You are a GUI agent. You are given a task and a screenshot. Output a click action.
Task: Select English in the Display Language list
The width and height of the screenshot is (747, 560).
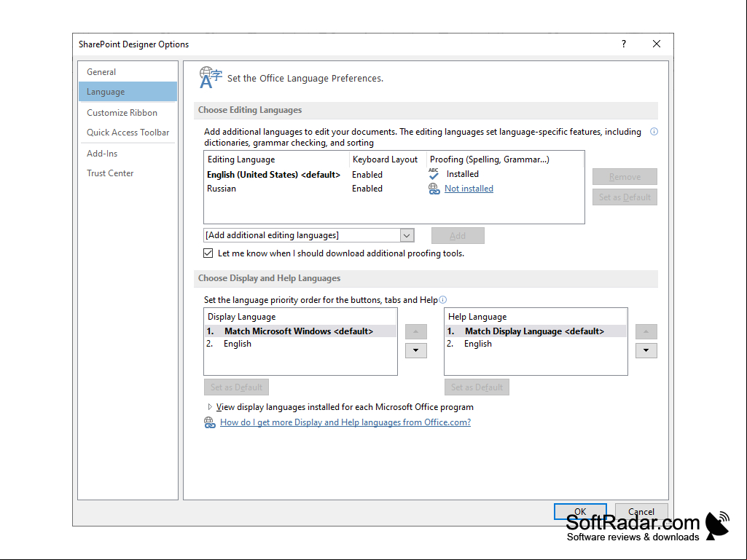coord(300,344)
